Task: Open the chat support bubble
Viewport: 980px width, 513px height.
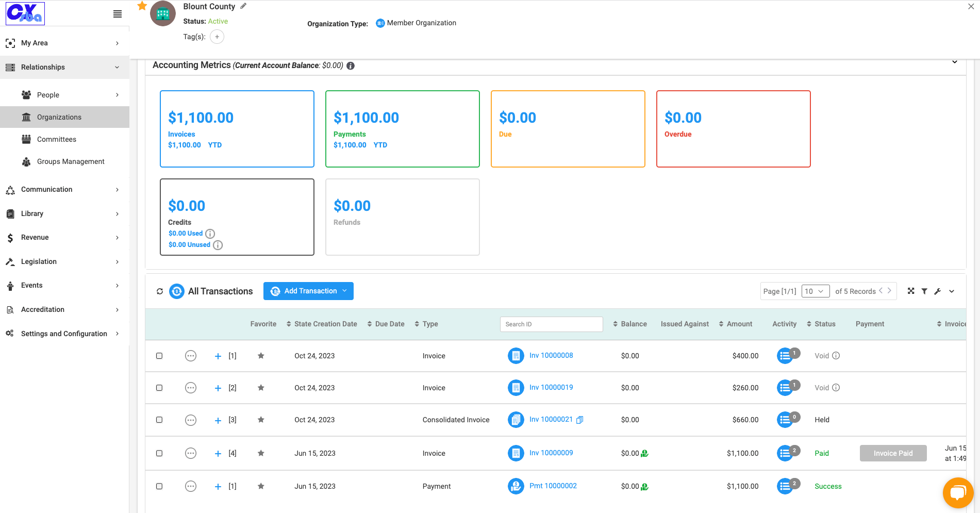Action: (x=958, y=493)
